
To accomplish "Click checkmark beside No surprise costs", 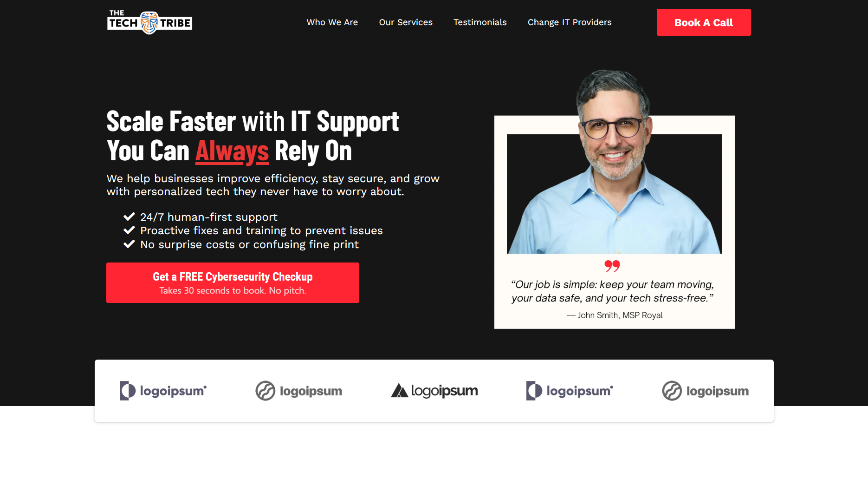I will click(129, 244).
